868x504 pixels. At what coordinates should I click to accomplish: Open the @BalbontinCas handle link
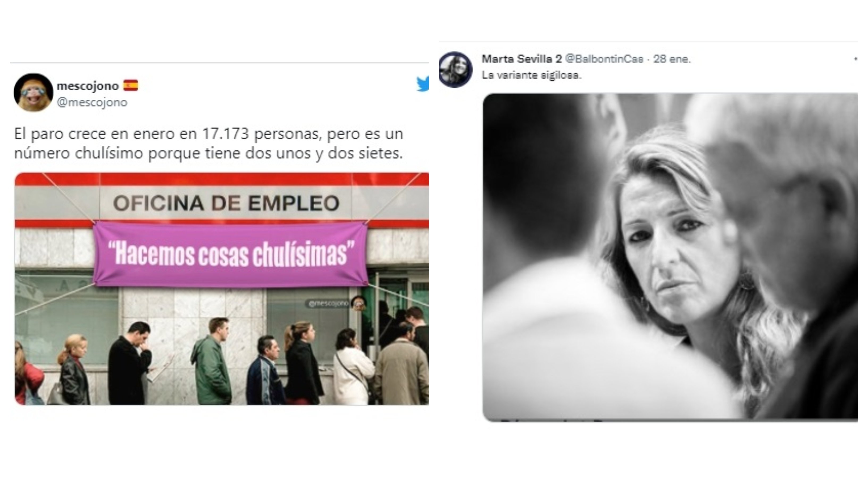[604, 59]
